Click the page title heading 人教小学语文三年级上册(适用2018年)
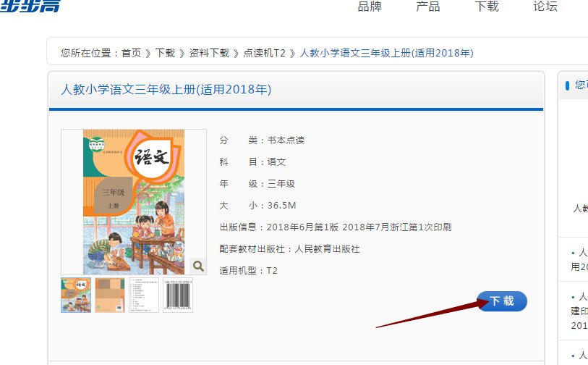Screen dimensions: 588x365 pos(166,89)
